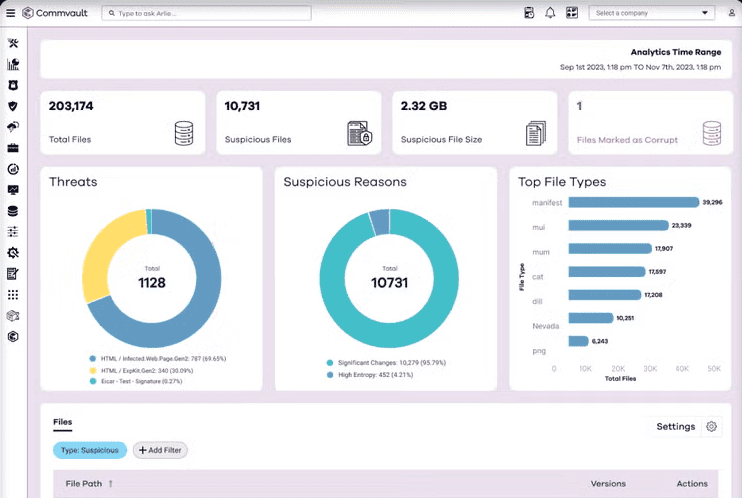This screenshot has width=742, height=498.
Task: Click the apps grid sidebar icon
Action: click(13, 295)
